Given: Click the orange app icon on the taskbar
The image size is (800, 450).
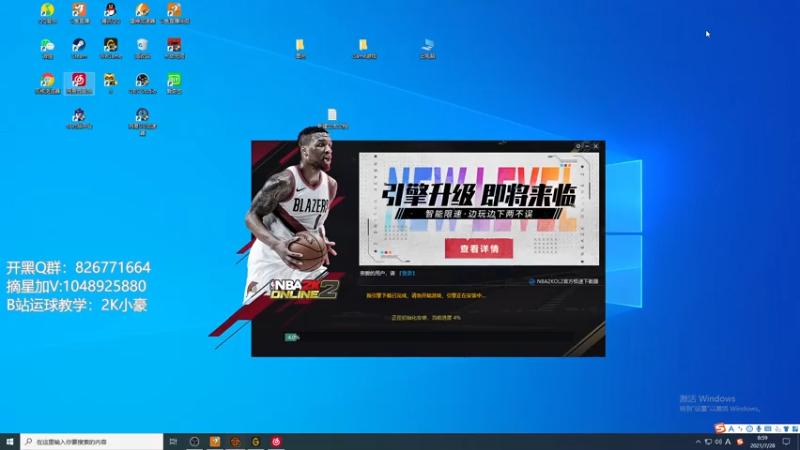Looking at the screenshot, I should coord(215,441).
